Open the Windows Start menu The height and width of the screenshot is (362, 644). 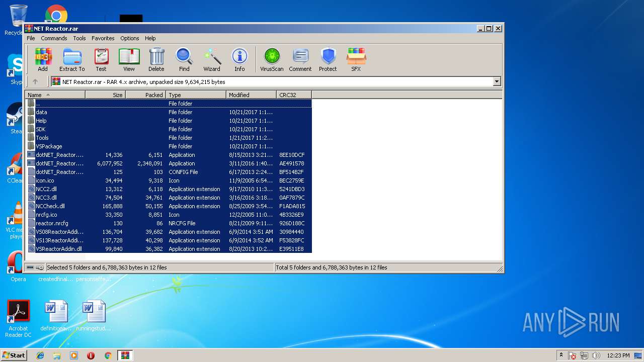click(14, 355)
